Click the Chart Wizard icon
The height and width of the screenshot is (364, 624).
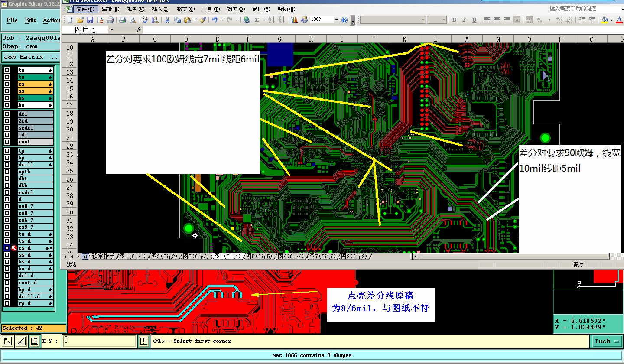tap(294, 20)
